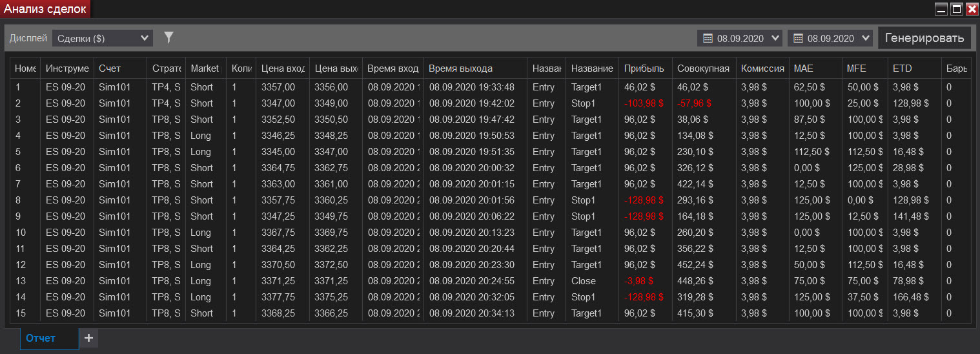Select exit time 08.09.2020 20:13:23
The height and width of the screenshot is (354, 980).
coord(471,233)
